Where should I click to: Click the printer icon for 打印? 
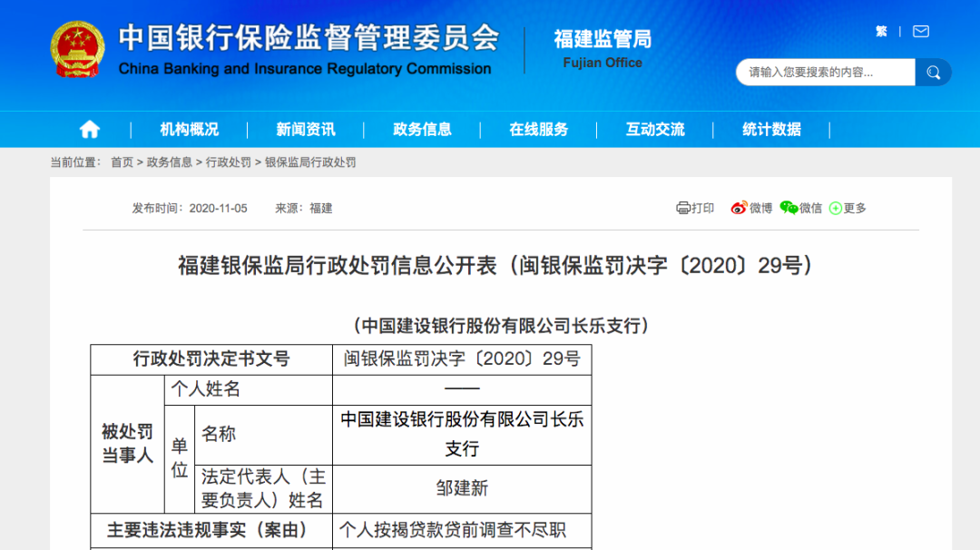pos(682,208)
